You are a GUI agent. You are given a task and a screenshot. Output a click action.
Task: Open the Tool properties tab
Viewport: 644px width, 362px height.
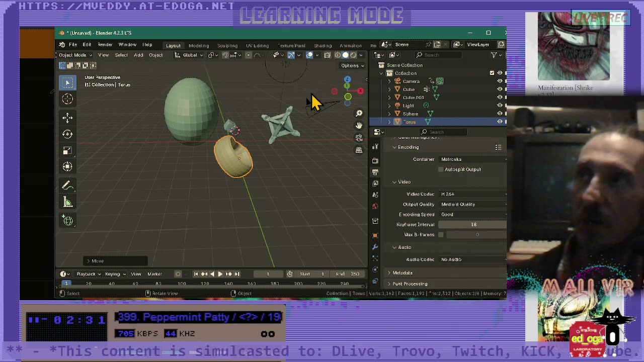[x=375, y=147]
